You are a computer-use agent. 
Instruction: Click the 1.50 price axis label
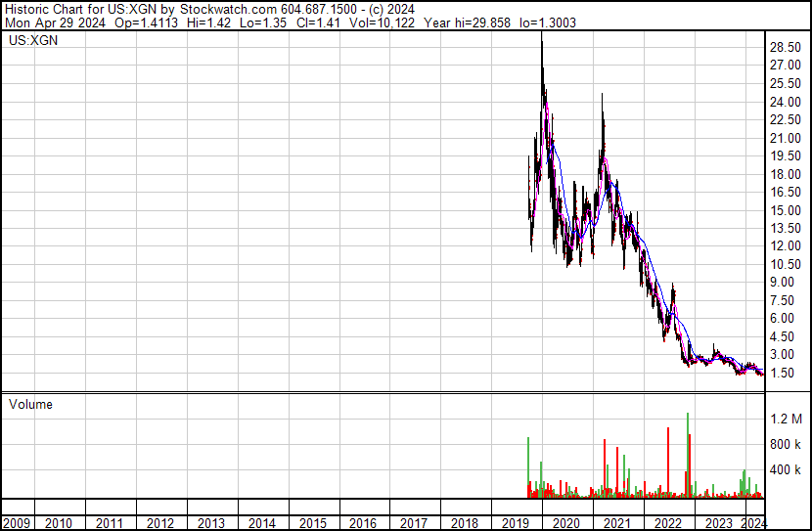coord(784,373)
